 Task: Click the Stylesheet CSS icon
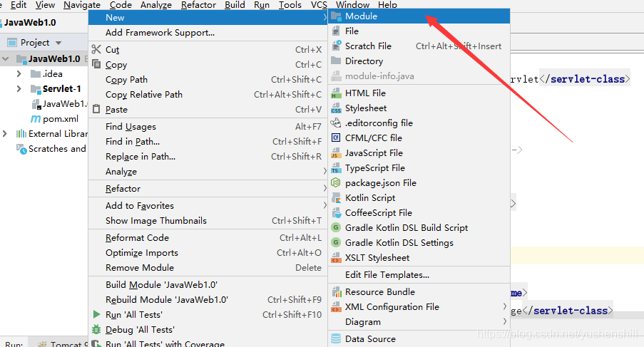point(336,108)
